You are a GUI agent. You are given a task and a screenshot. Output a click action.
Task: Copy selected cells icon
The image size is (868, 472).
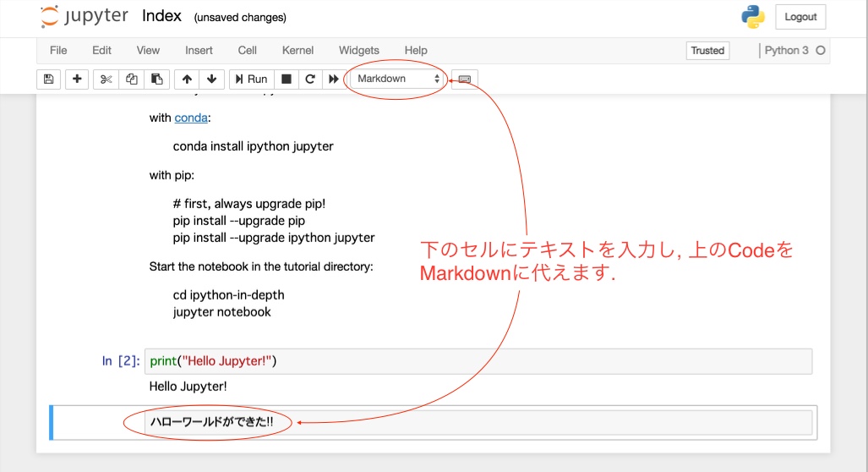(131, 79)
